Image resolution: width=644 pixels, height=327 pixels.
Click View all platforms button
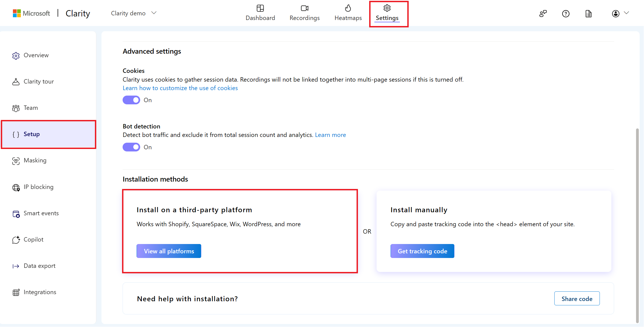[x=169, y=251]
